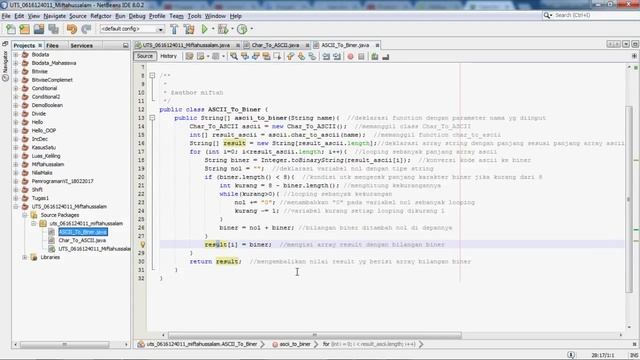Switch to the Files tab
Image resolution: width=640 pixels, height=360 pixels.
click(x=52, y=46)
